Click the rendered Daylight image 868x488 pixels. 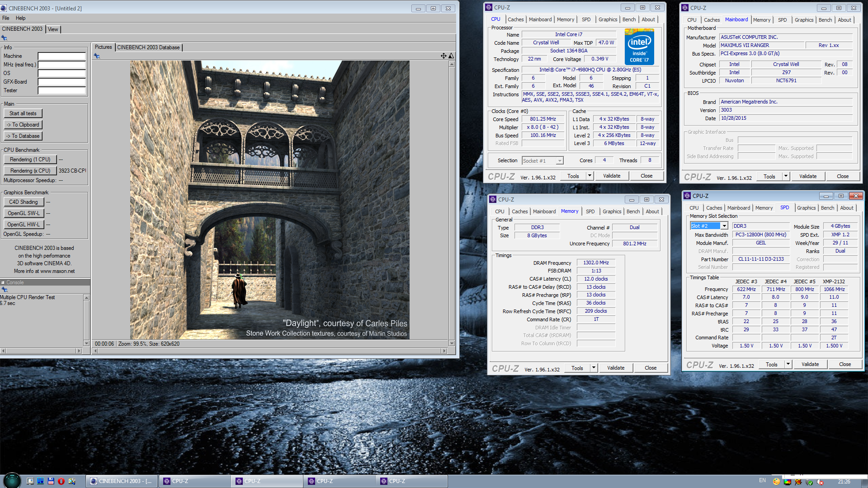click(270, 200)
